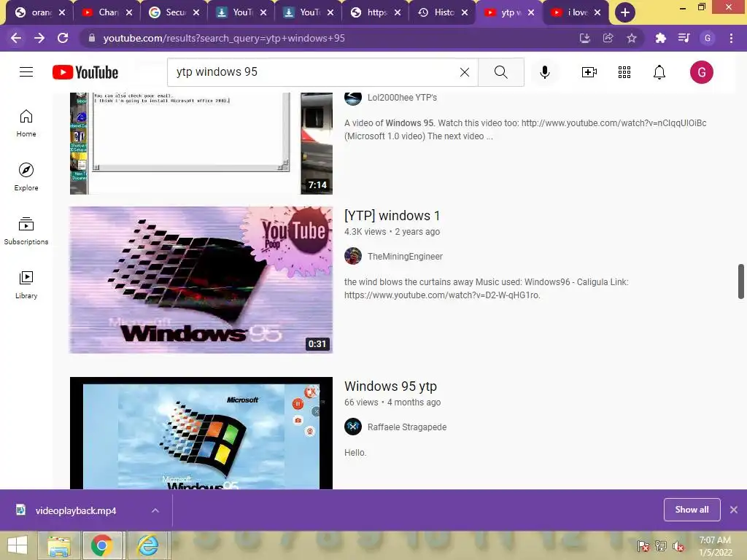Close the 'ytp w' active tab
The width and height of the screenshot is (747, 560).
(x=531, y=12)
